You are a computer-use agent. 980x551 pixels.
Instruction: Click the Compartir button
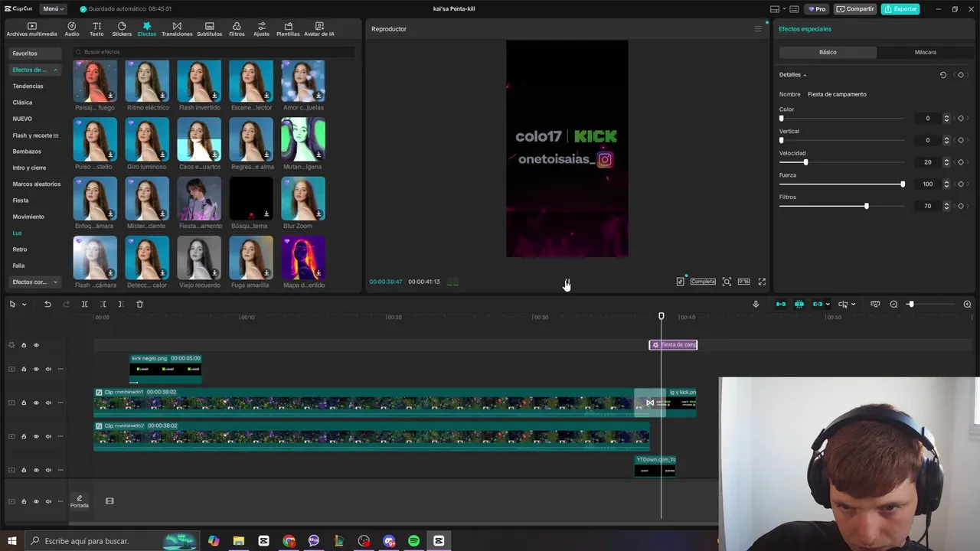(x=855, y=8)
